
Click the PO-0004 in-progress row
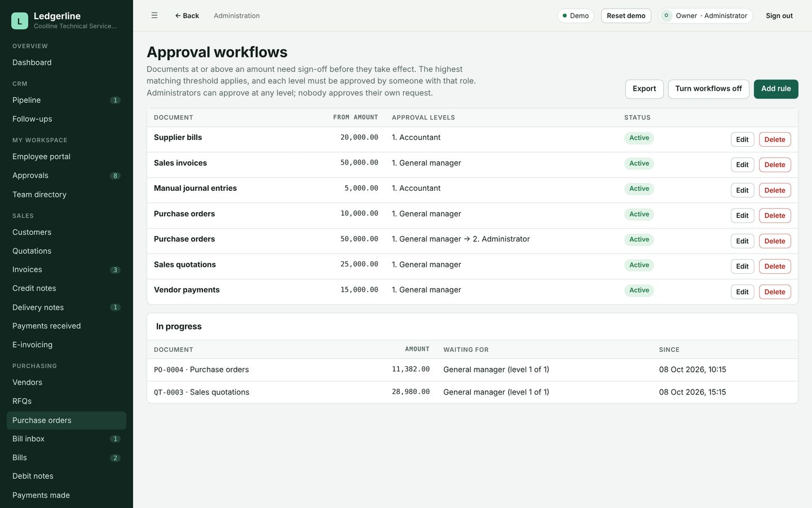(x=473, y=370)
